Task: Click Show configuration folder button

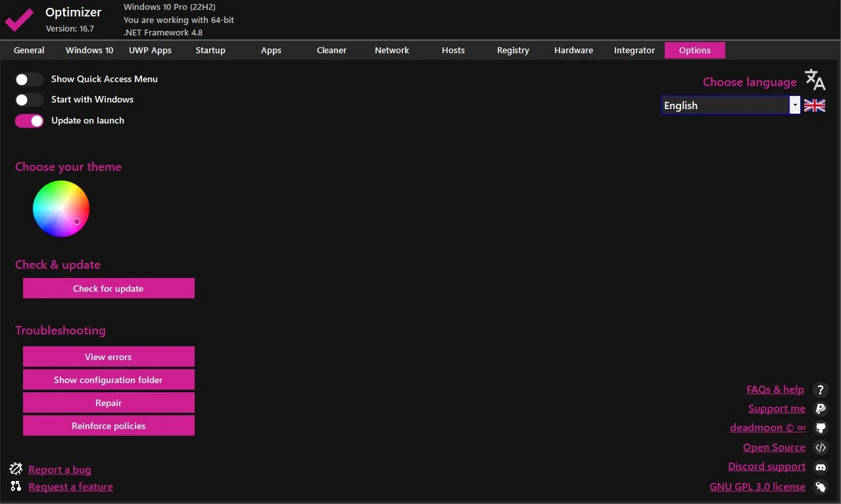Action: tap(108, 380)
